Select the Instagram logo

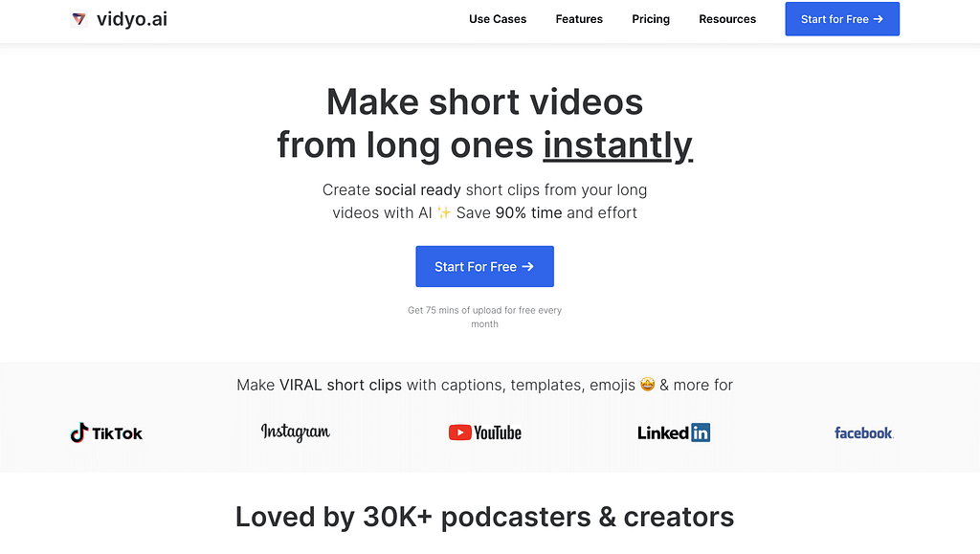[296, 432]
